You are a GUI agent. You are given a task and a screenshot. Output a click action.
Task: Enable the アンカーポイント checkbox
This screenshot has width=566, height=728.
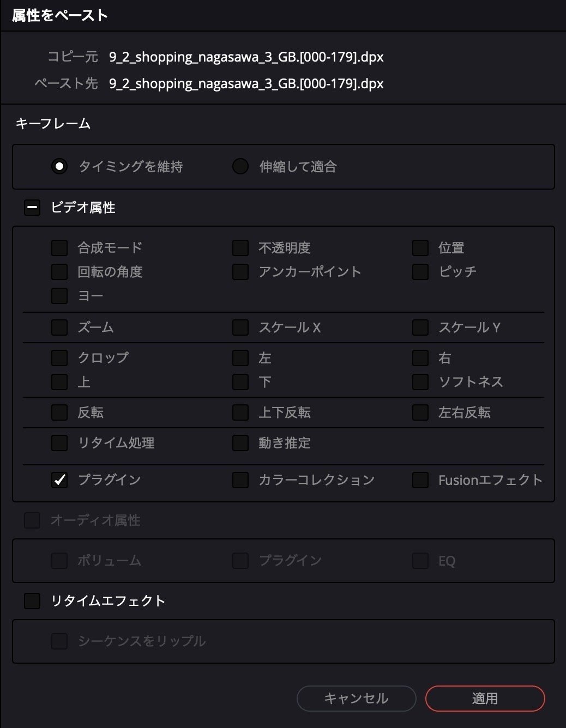tap(240, 272)
